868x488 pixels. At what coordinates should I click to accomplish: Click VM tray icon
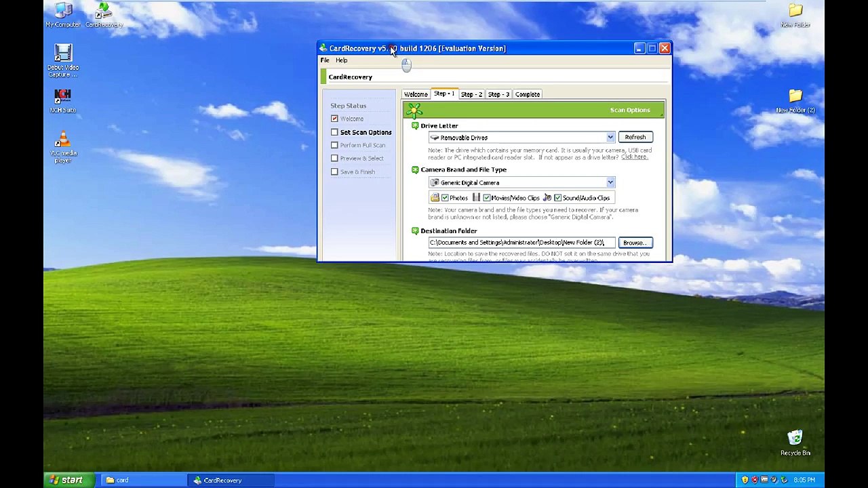tap(764, 480)
